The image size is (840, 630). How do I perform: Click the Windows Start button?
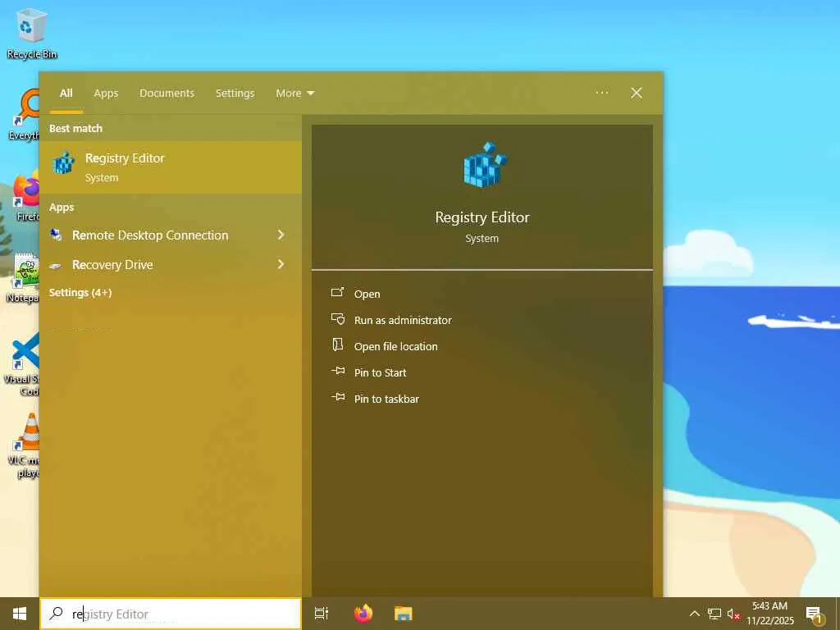(20, 614)
